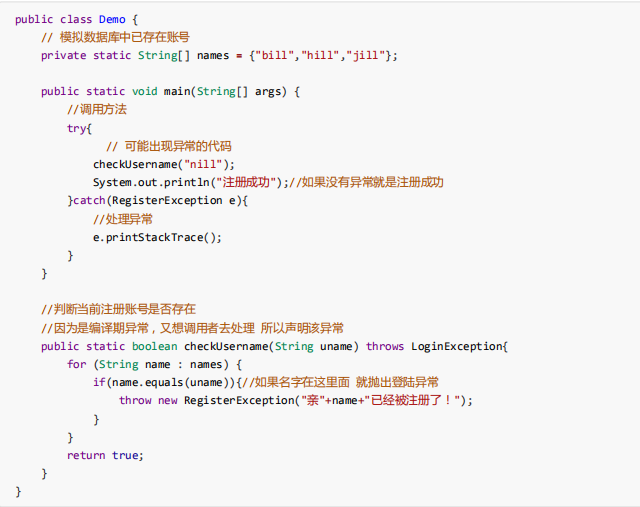This screenshot has width=640, height=507.
Task: Click the string literal "jill"
Action: [x=366, y=55]
